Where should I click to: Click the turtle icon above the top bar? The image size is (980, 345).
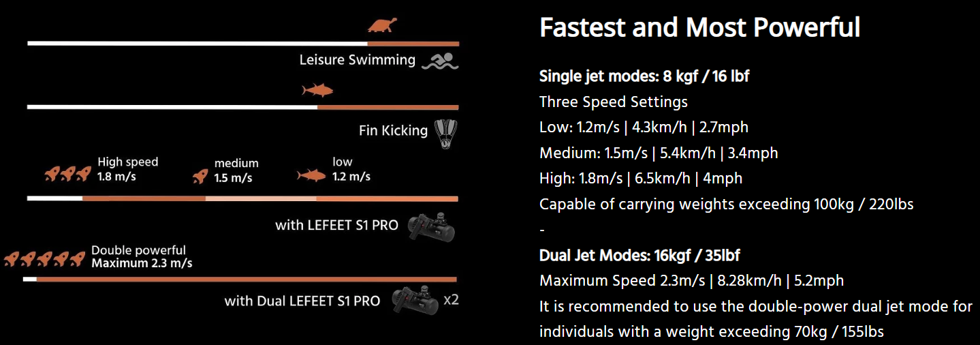383,25
